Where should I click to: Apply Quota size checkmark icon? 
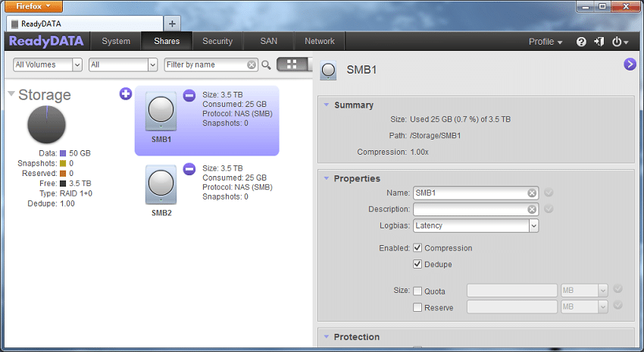(x=617, y=289)
